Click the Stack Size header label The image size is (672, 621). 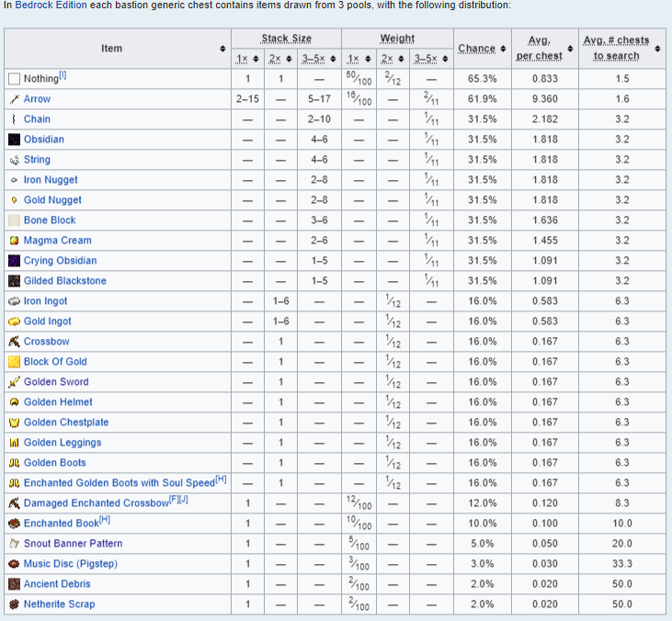tap(286, 39)
